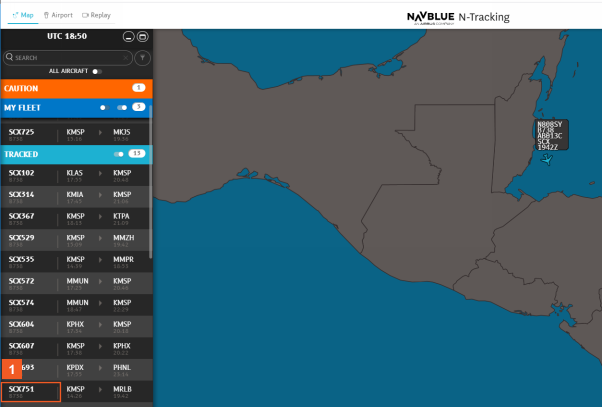Expand the CAUTION section

tap(77, 88)
